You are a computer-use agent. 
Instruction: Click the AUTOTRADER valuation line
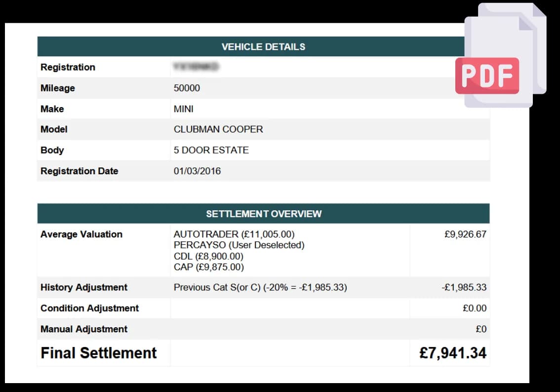click(234, 234)
